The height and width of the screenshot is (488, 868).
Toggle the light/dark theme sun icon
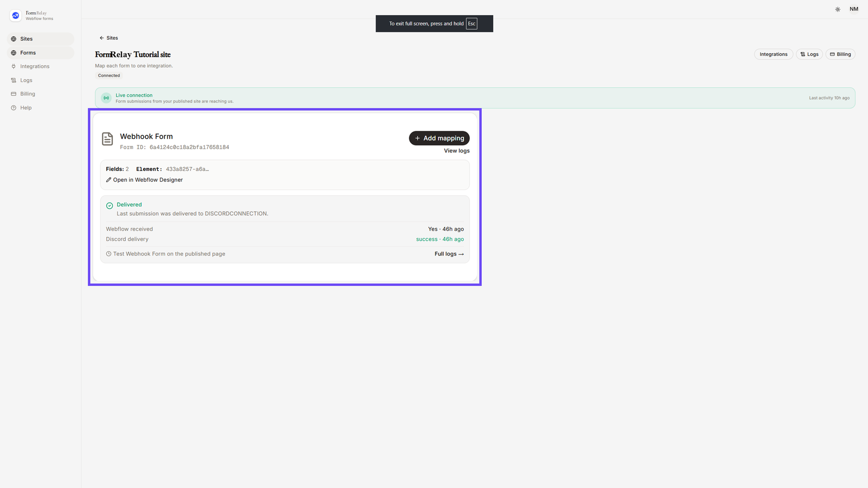tap(838, 9)
